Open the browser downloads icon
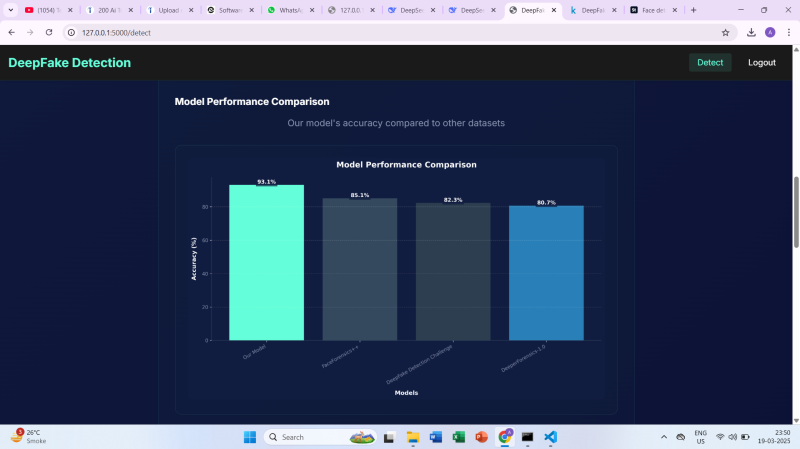This screenshot has width=800, height=449. (x=751, y=32)
